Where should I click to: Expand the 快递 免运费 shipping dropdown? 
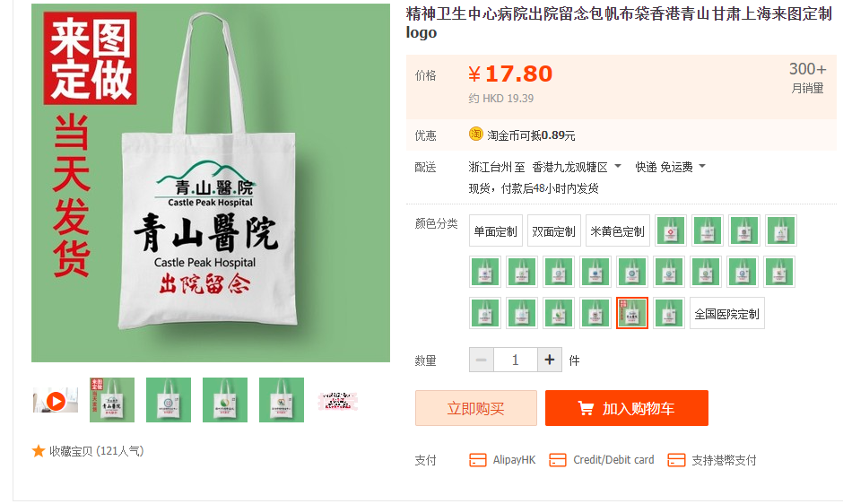(702, 166)
